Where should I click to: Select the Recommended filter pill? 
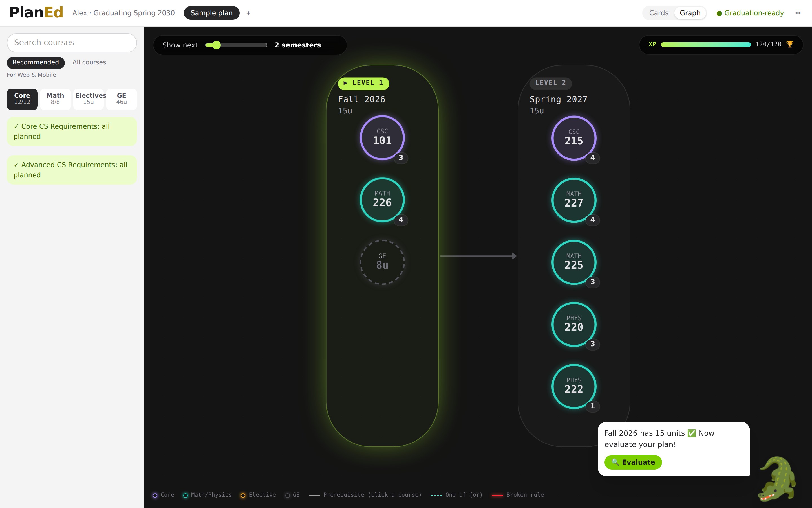tap(36, 62)
